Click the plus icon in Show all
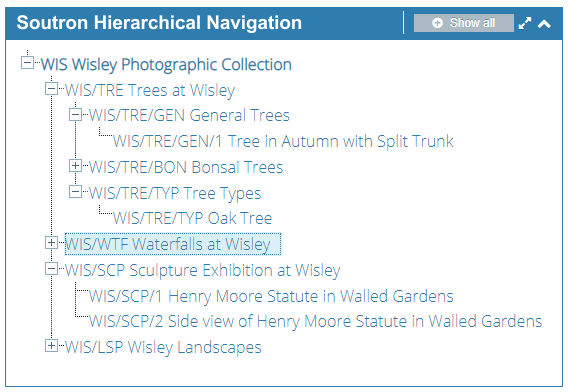 [x=438, y=23]
